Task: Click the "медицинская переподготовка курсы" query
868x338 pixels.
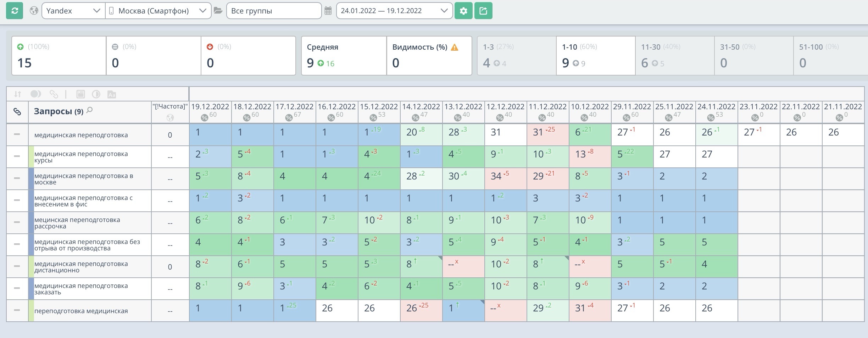Action: click(81, 157)
